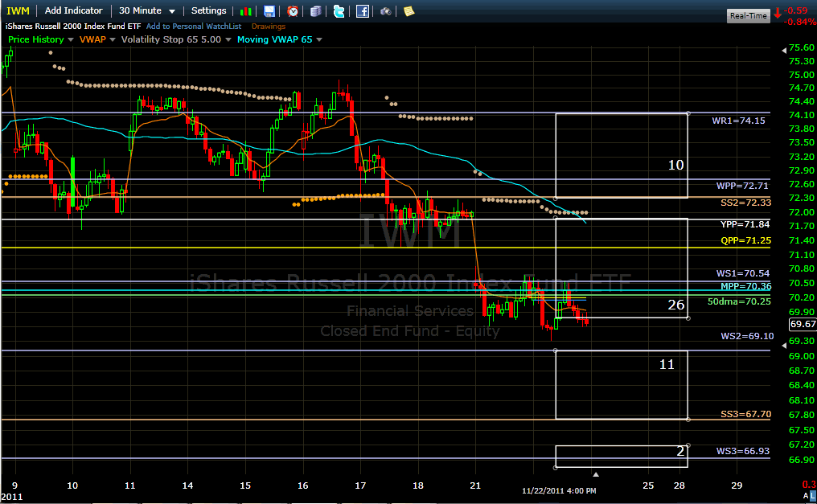Open the database stack icon in toolbar
Viewport: 817px width, 504px height.
[316, 11]
